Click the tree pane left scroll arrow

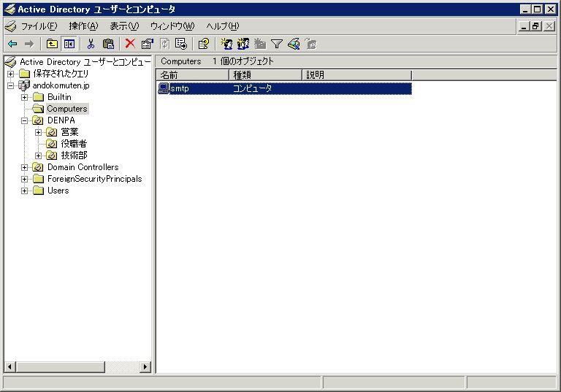tap(9, 366)
